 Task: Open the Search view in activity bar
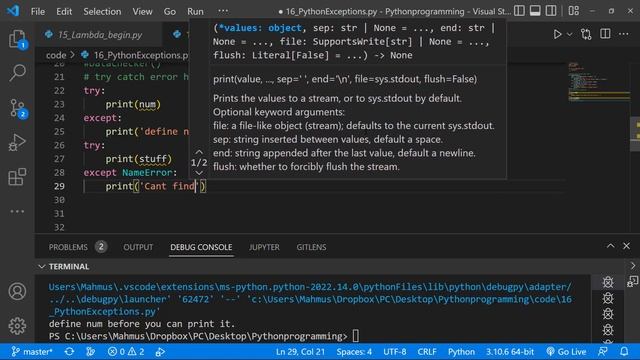pyautogui.click(x=17, y=73)
